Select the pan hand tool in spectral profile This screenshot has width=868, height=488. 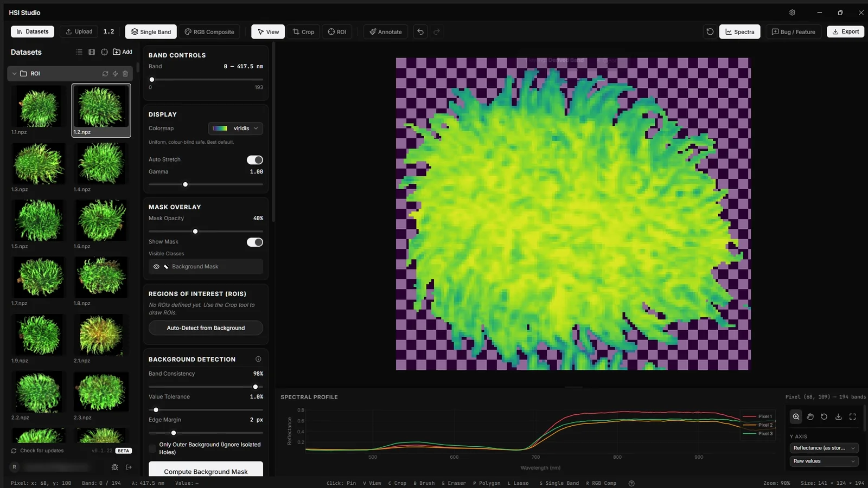[x=810, y=416]
